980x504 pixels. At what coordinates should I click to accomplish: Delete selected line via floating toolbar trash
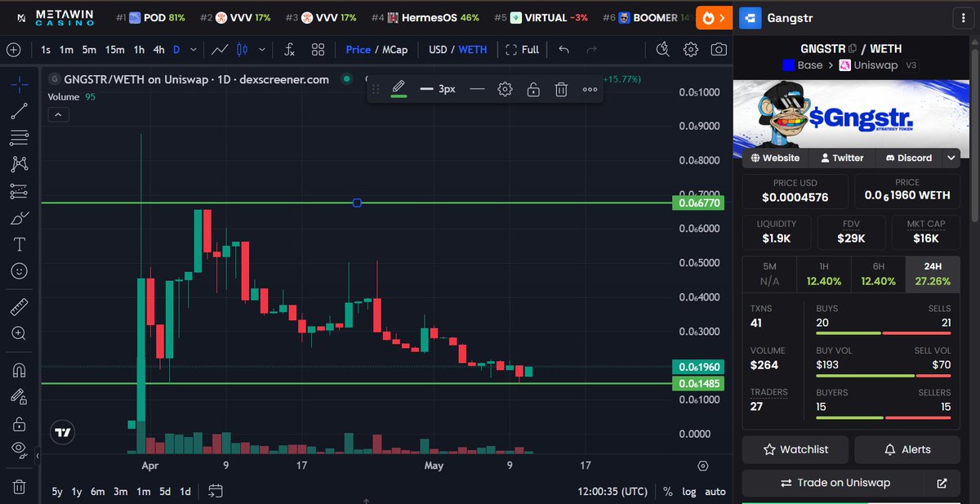[x=561, y=88]
